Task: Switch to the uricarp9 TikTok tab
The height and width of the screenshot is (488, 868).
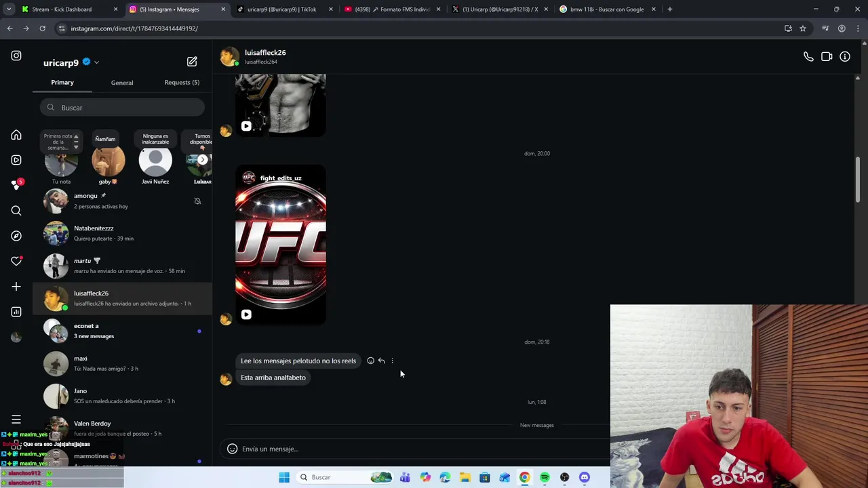Action: (x=284, y=9)
